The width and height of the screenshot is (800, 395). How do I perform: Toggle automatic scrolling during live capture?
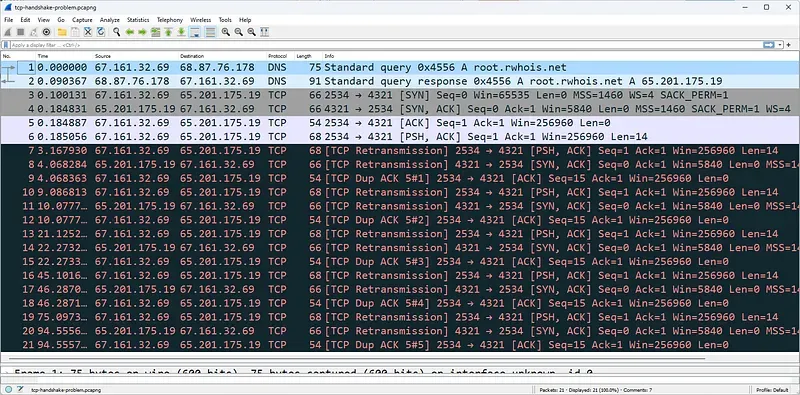click(194, 32)
